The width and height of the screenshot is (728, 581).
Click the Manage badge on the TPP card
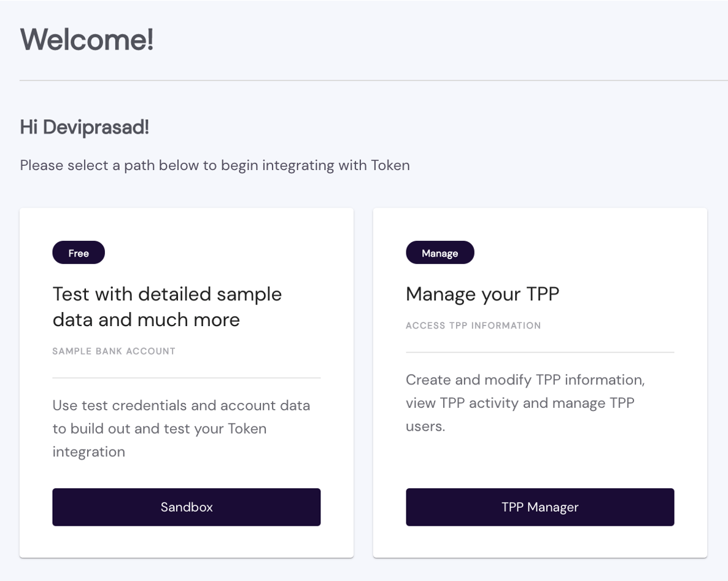pos(440,253)
